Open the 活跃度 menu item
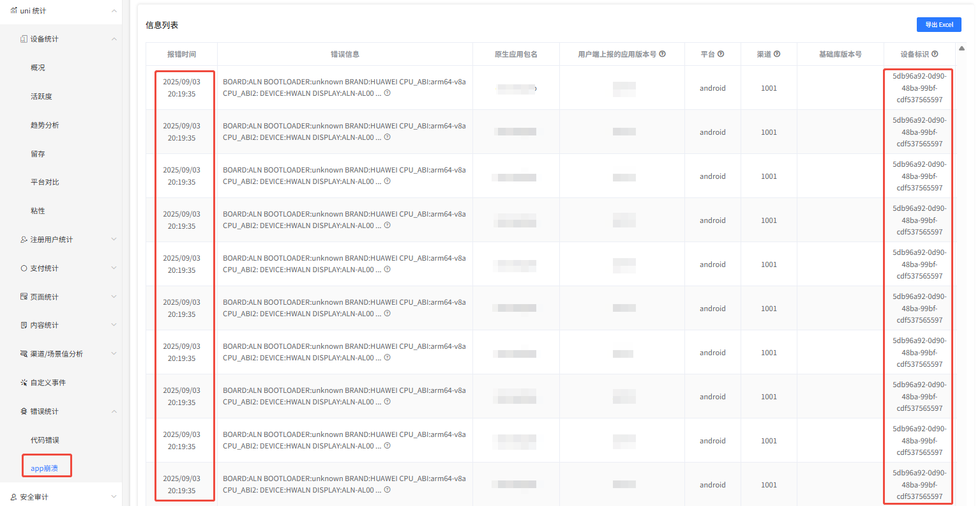980x506 pixels. click(x=41, y=96)
